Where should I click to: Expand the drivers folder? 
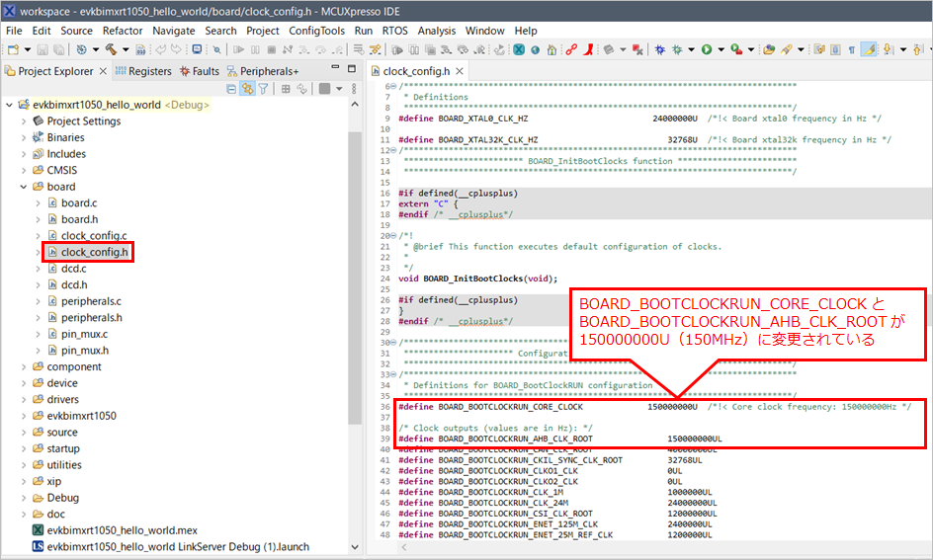[x=24, y=399]
